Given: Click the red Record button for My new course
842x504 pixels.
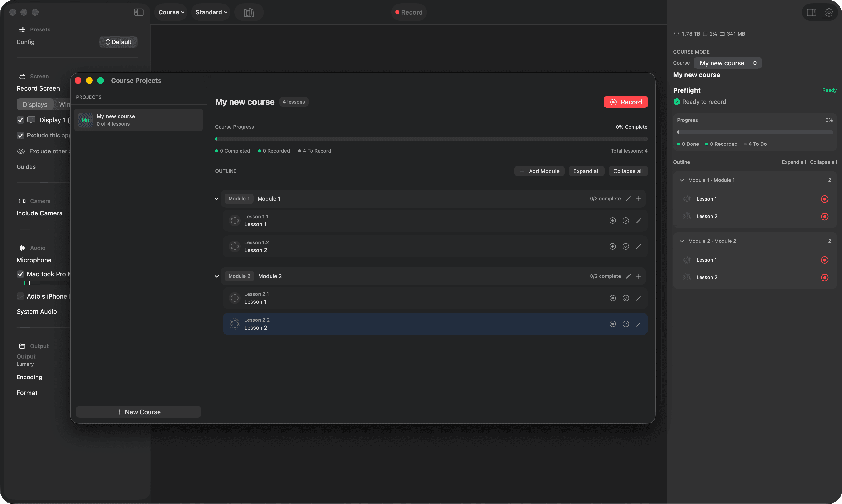Looking at the screenshot, I should 625,102.
